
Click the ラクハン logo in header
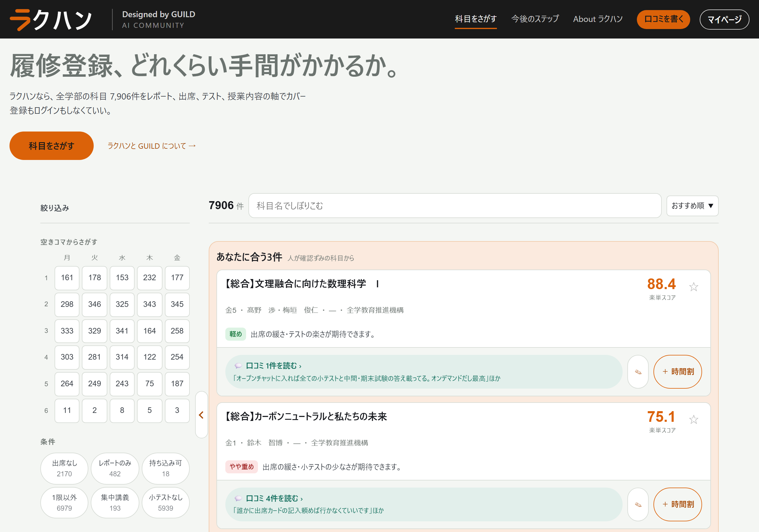point(51,20)
